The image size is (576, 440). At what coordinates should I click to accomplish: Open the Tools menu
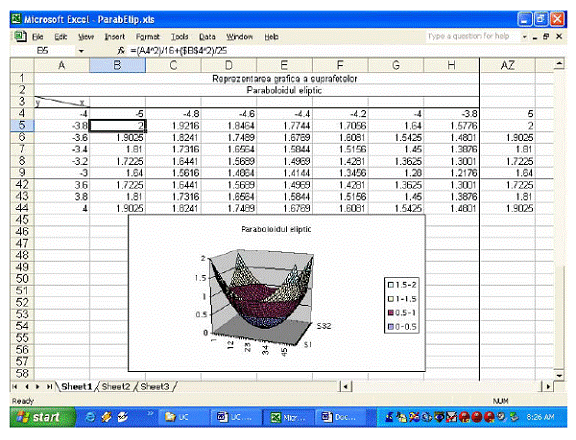(x=179, y=37)
